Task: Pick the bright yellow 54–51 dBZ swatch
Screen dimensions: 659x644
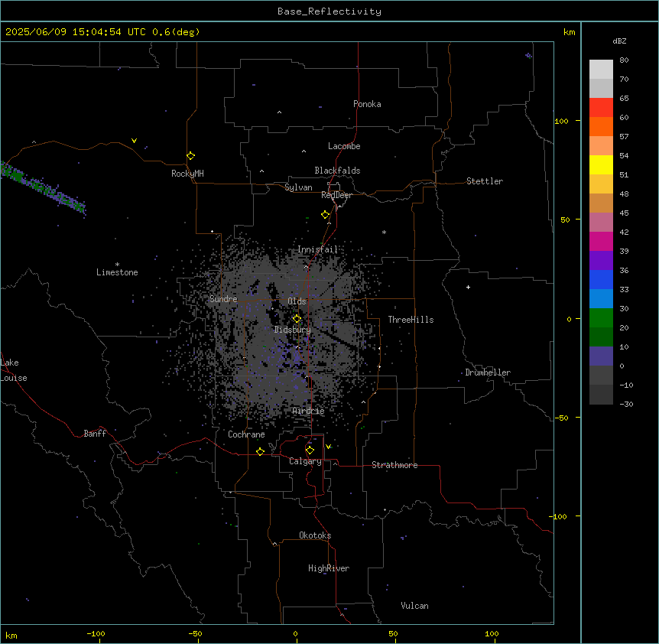Action: pos(601,164)
